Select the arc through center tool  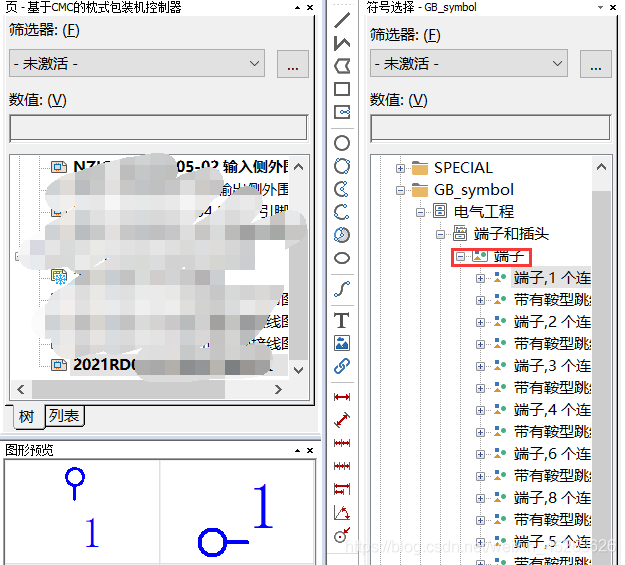pos(342,189)
